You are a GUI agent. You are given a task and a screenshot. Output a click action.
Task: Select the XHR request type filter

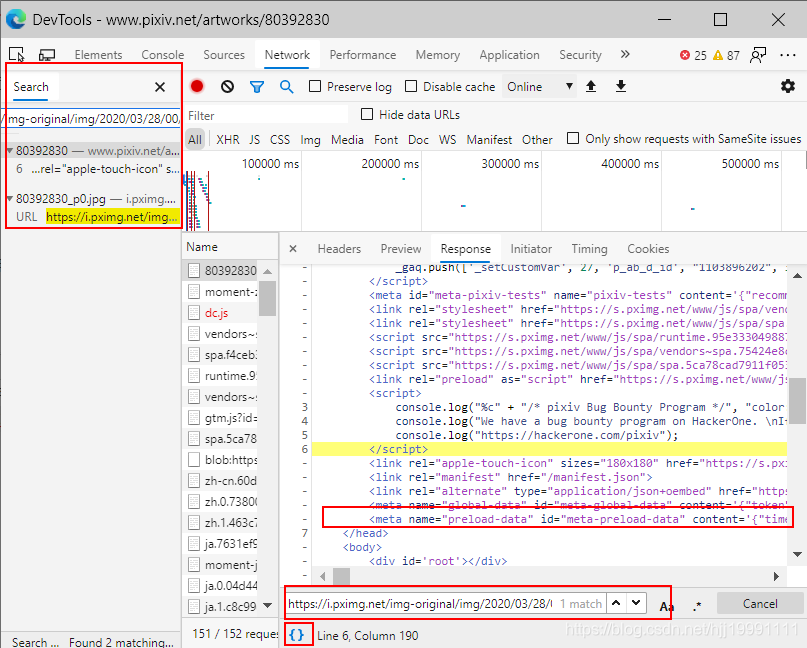(x=228, y=140)
